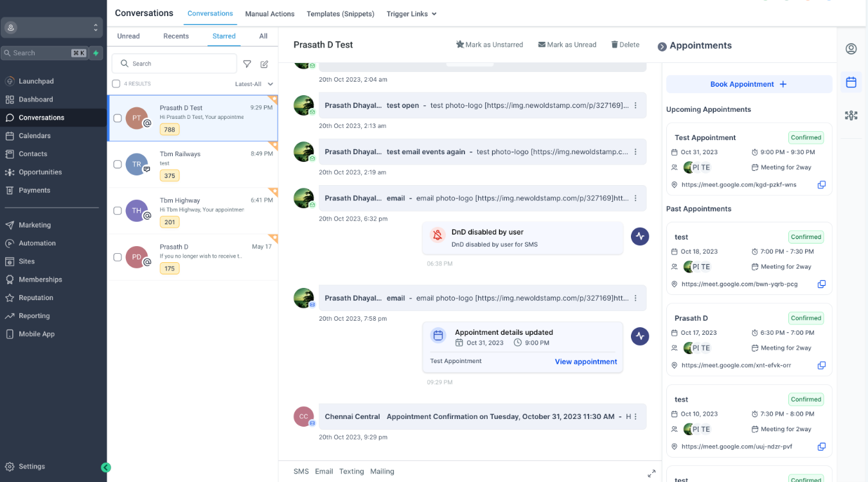
Task: Compose a new message with the pencil icon
Action: tap(264, 64)
